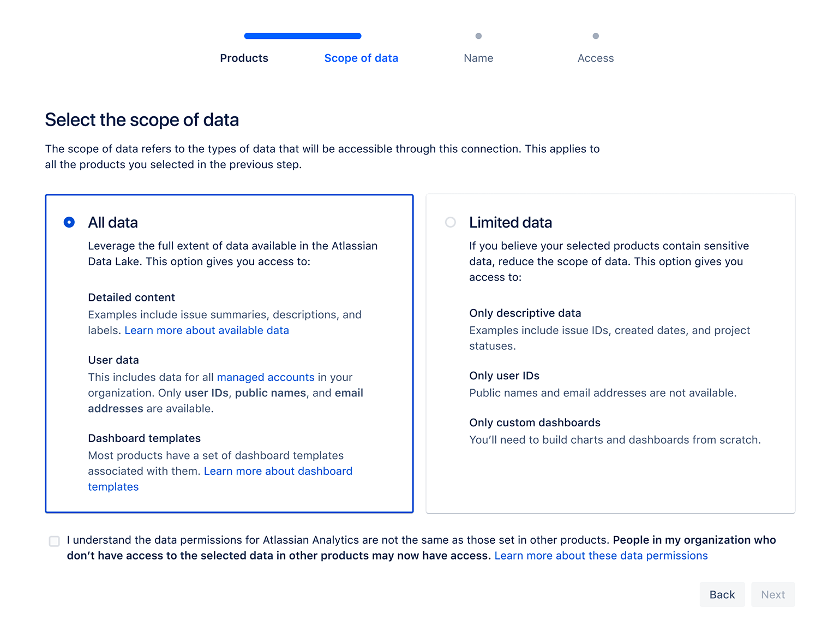The width and height of the screenshot is (840, 643).
Task: Check the data permissions acknowledgment checkbox
Action: 53,541
